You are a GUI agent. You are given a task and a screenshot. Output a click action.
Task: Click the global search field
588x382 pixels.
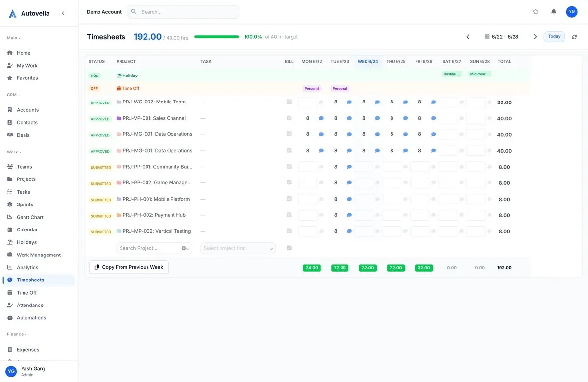pos(183,12)
